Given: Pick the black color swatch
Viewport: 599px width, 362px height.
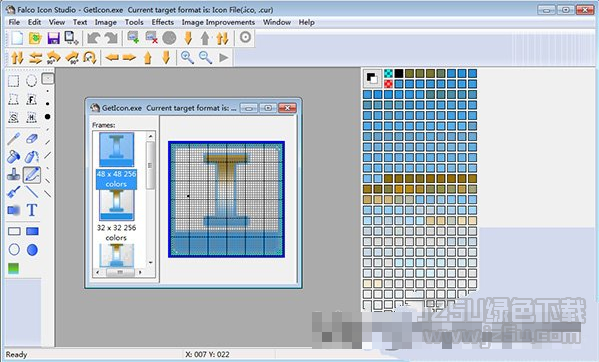Looking at the screenshot, I should point(399,73).
